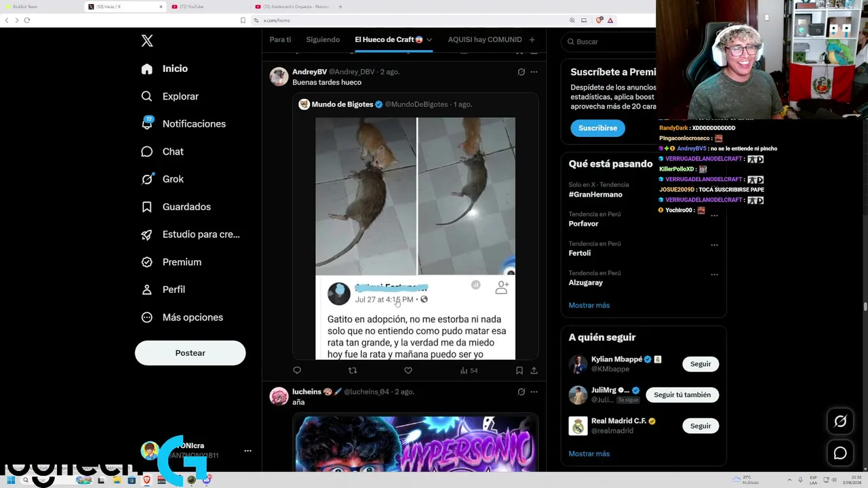
Task: Open Alzugaray trend
Action: pyautogui.click(x=585, y=283)
